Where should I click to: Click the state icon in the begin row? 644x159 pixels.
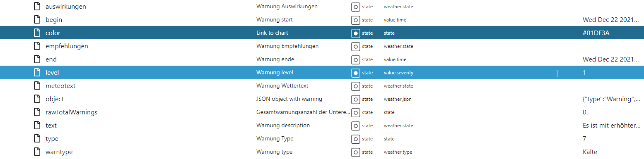tap(355, 20)
